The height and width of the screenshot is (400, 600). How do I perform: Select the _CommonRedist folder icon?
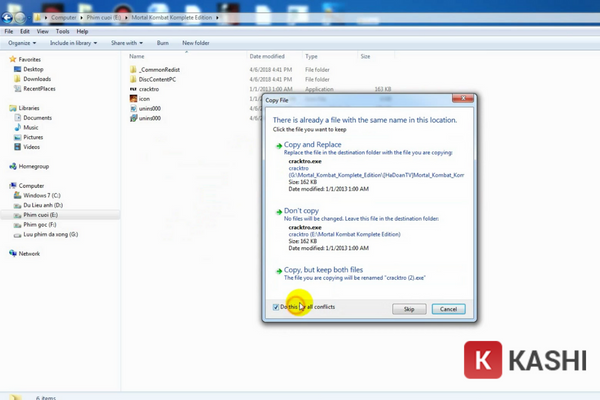tap(133, 69)
